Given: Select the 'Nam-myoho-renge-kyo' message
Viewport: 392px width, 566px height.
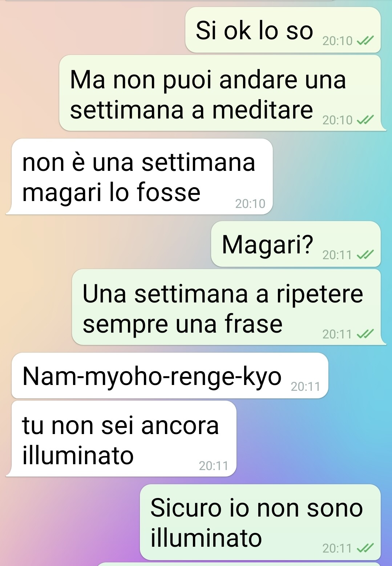Looking at the screenshot, I should [170, 376].
